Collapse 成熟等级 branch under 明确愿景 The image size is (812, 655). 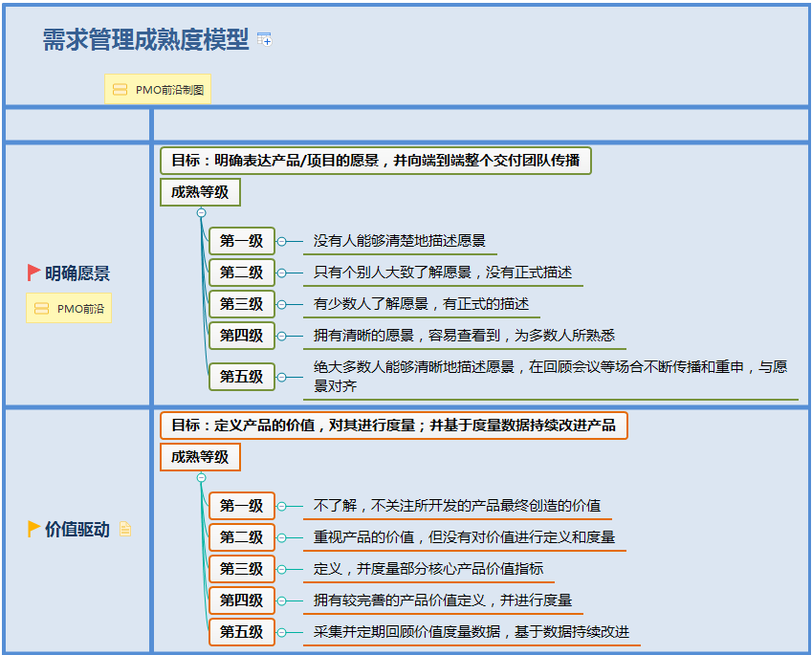202,213
